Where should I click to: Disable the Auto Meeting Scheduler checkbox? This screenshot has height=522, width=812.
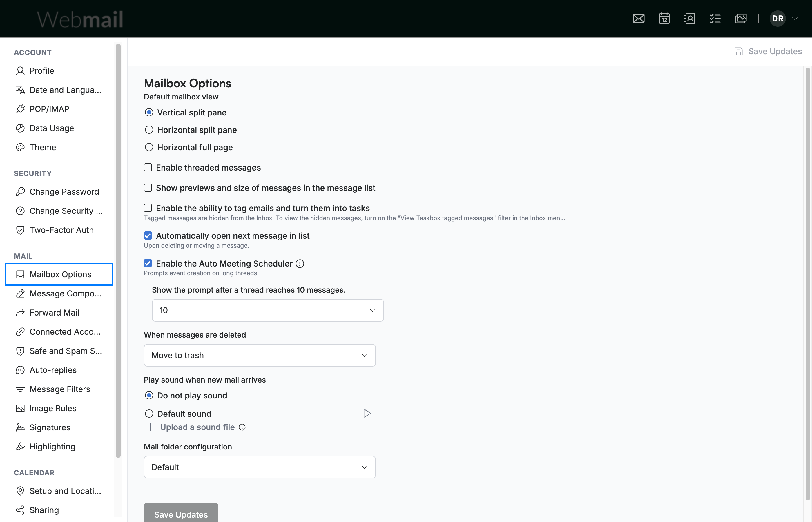(148, 263)
